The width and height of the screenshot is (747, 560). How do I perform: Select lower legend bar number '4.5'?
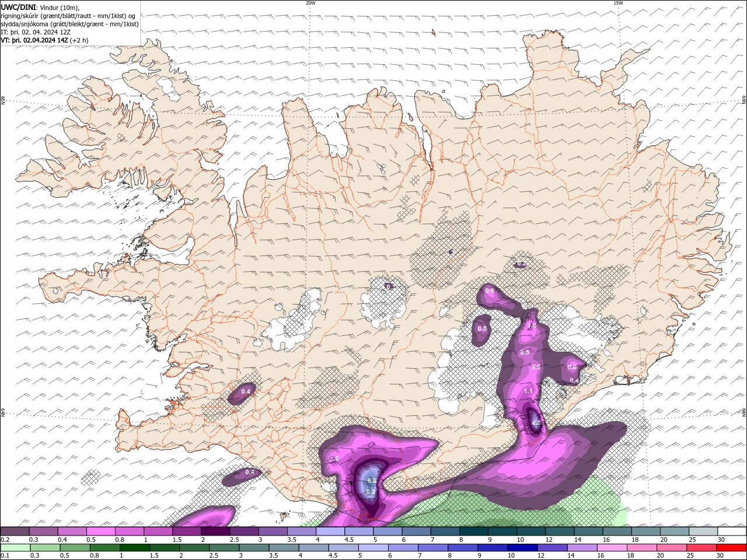[x=333, y=555]
